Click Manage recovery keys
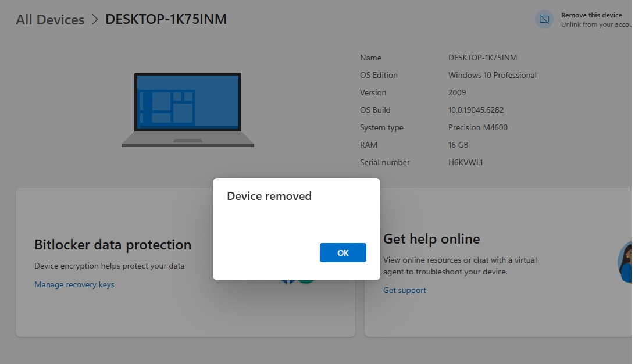Viewport: 635px width, 364px height. 74,284
